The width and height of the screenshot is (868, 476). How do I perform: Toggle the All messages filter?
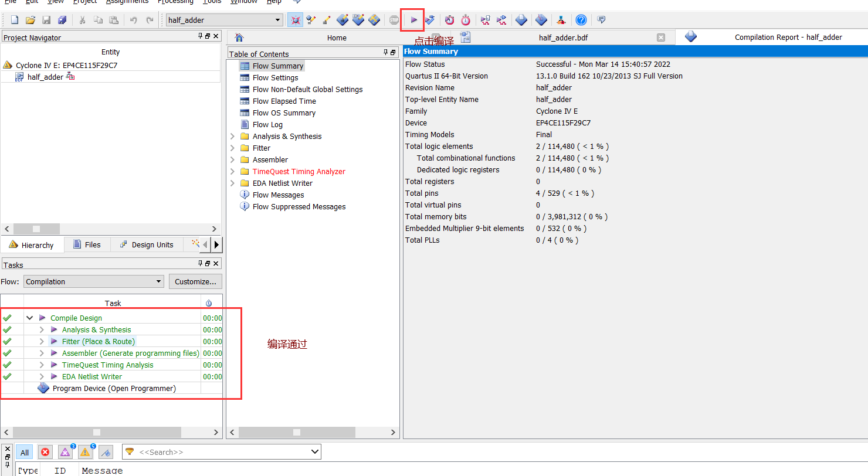pos(25,452)
